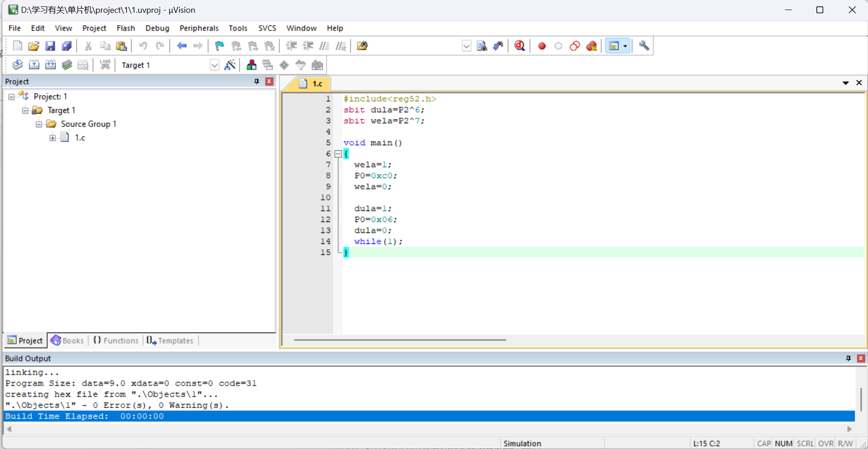Open Configuration wrench icon
868x449 pixels.
(x=644, y=46)
